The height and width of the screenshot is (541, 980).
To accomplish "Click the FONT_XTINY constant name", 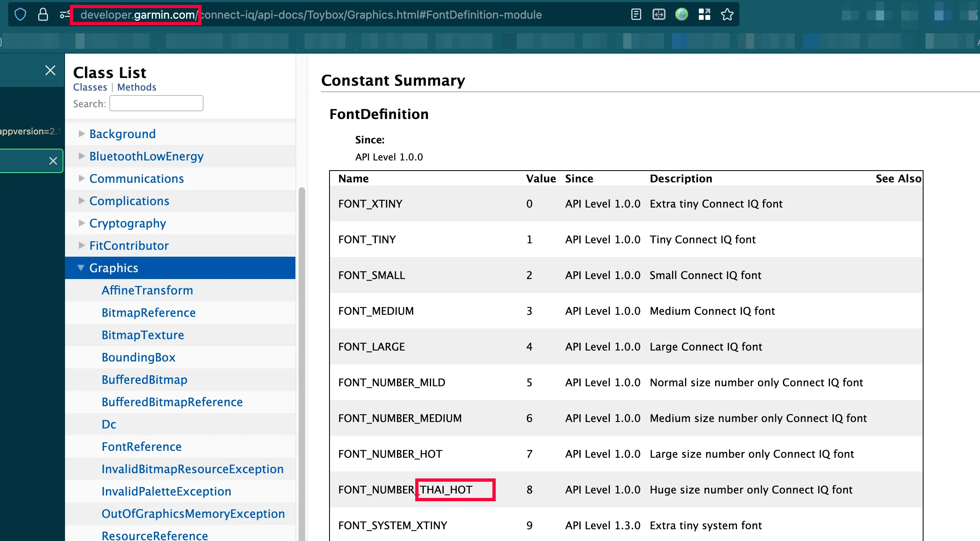I will (x=370, y=204).
